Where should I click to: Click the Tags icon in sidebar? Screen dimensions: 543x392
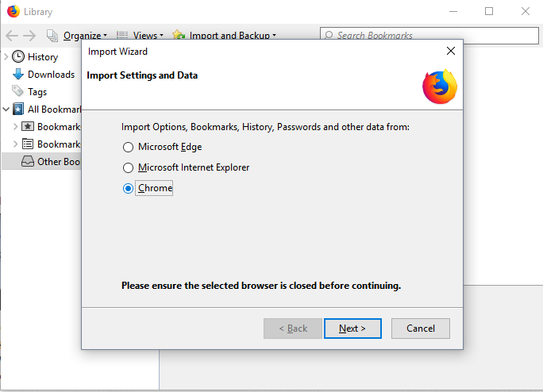point(18,91)
